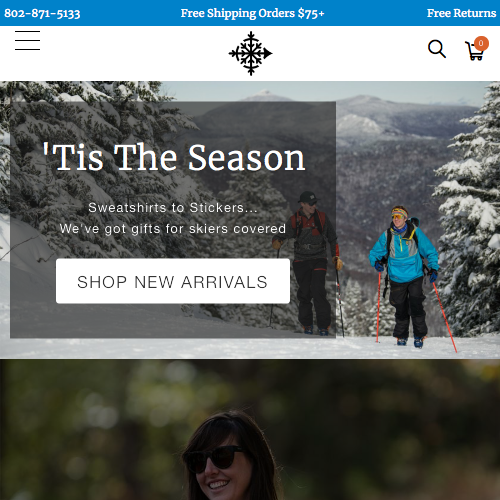This screenshot has height=500, width=500.
Task: Click the snowflake compass logo
Action: point(250,53)
